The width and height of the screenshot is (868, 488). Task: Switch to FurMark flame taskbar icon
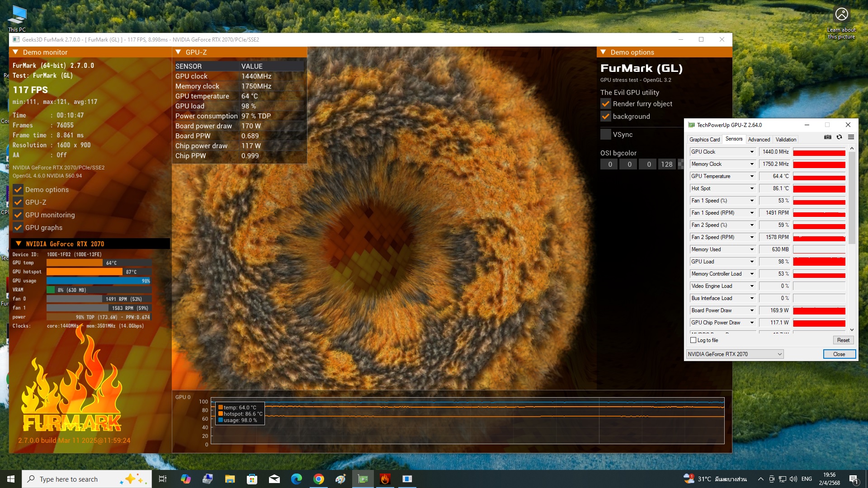385,479
